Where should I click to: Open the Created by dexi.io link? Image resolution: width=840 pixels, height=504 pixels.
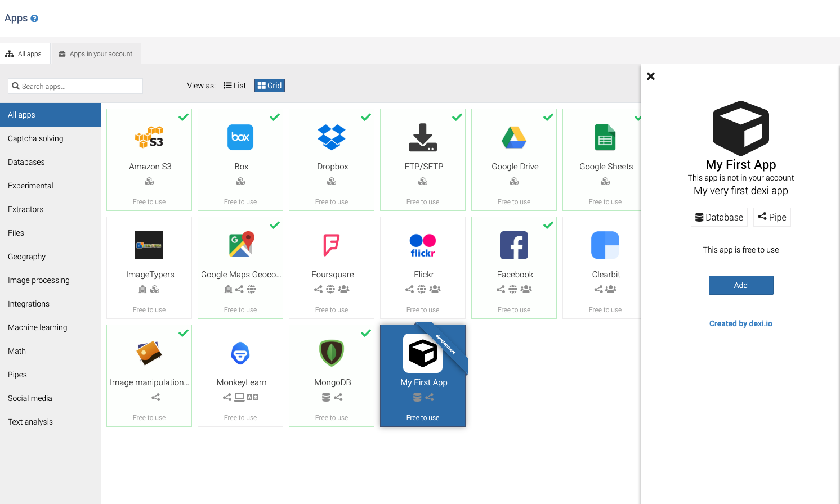741,323
